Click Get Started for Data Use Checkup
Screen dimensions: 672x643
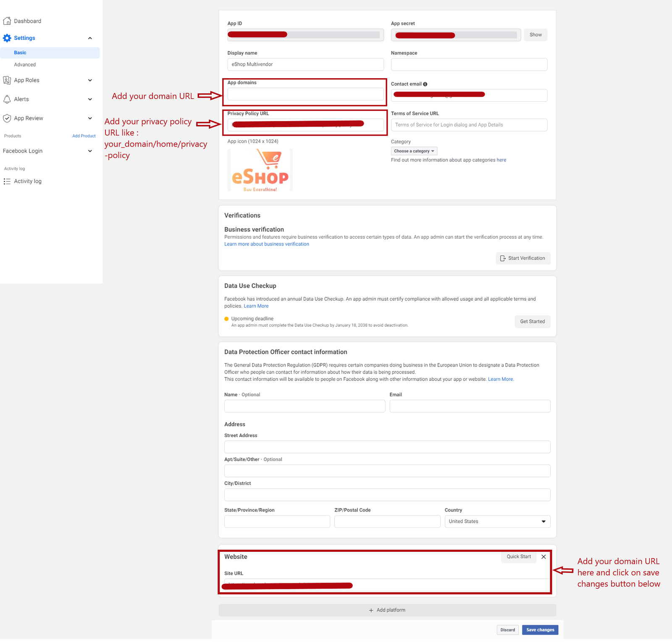532,321
